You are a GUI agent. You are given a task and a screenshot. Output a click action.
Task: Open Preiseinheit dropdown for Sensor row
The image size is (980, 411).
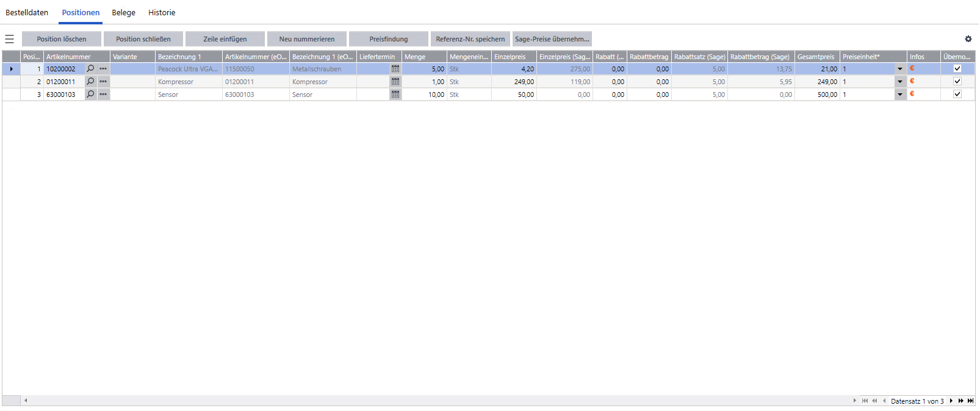(x=900, y=95)
